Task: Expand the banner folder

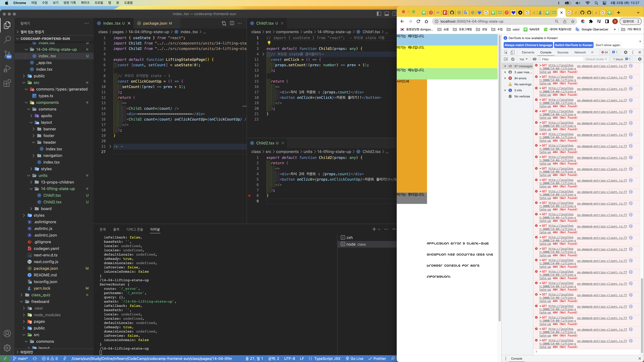Action: point(33,129)
